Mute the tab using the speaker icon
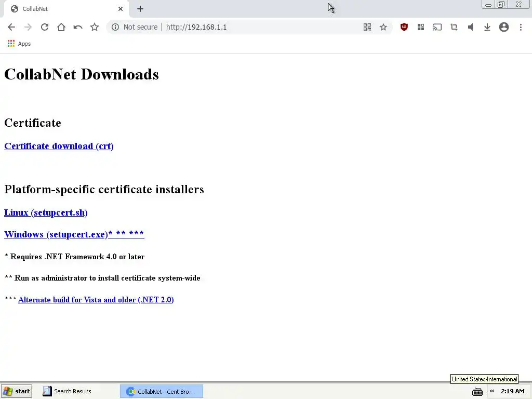532x399 pixels. (x=471, y=27)
